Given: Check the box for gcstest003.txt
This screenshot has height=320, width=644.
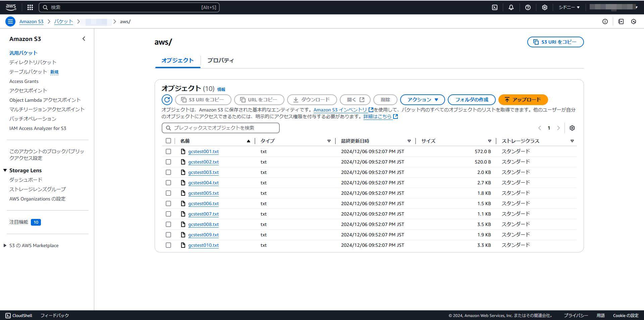Looking at the screenshot, I should (168, 172).
